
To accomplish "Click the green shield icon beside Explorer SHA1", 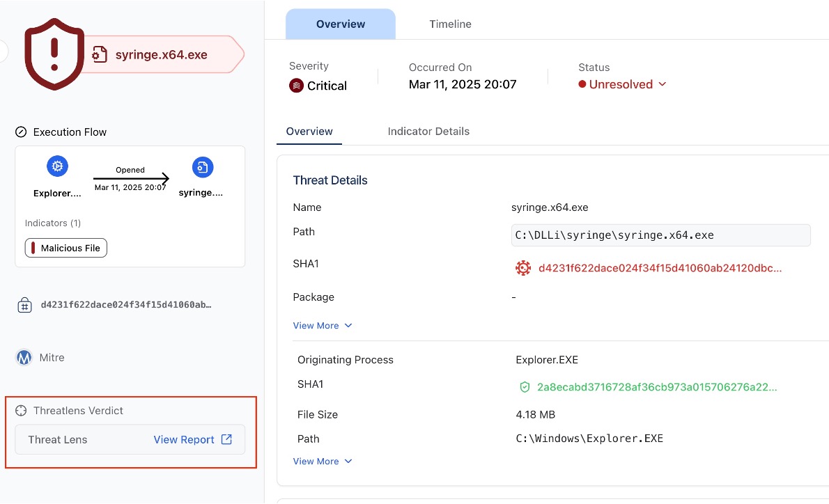I will pyautogui.click(x=525, y=387).
